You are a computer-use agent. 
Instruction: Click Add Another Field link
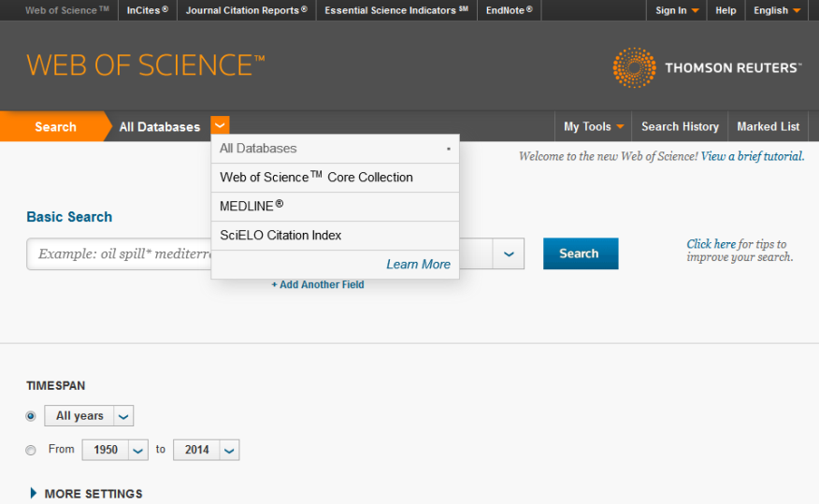click(318, 284)
